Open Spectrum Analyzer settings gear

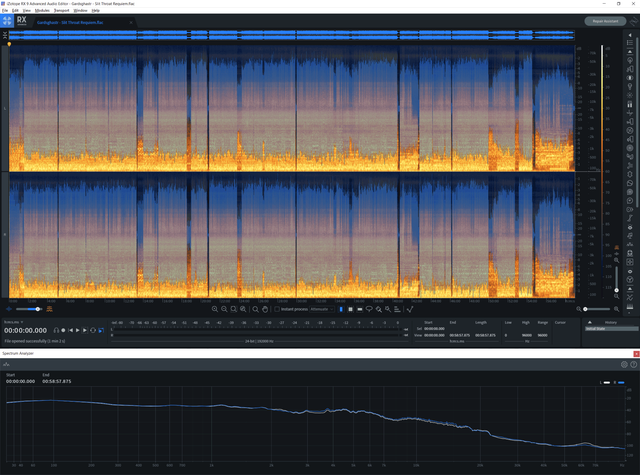[x=624, y=364]
